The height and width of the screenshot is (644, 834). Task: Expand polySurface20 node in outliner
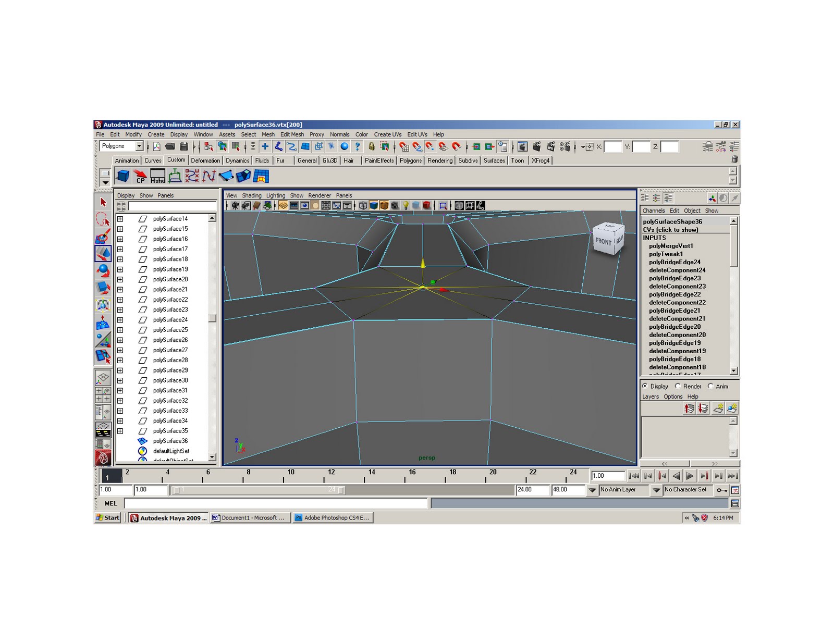120,279
